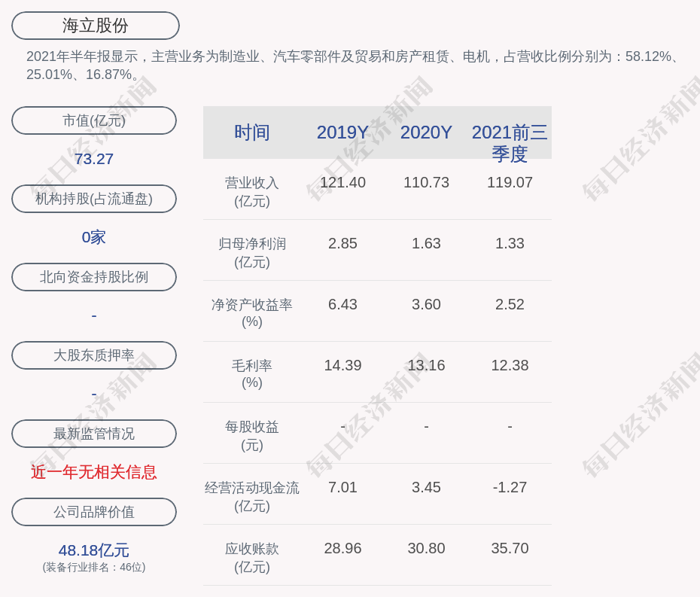Click the 海立股份 company name button
This screenshot has height=597, width=700.
pyautogui.click(x=96, y=26)
